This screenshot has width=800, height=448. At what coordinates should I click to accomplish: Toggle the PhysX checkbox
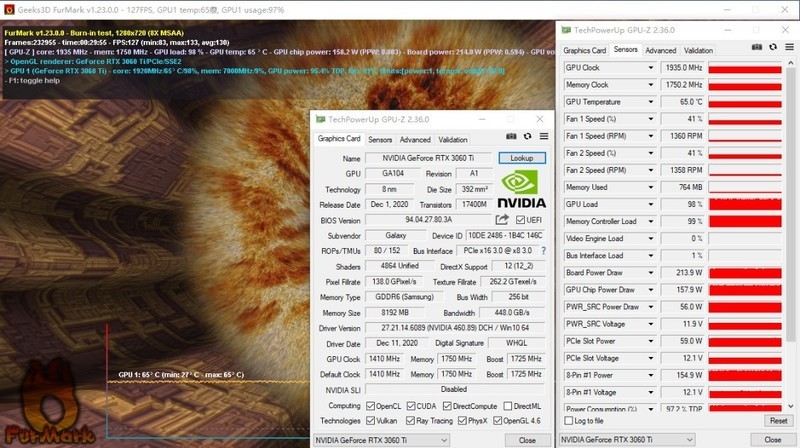462,421
